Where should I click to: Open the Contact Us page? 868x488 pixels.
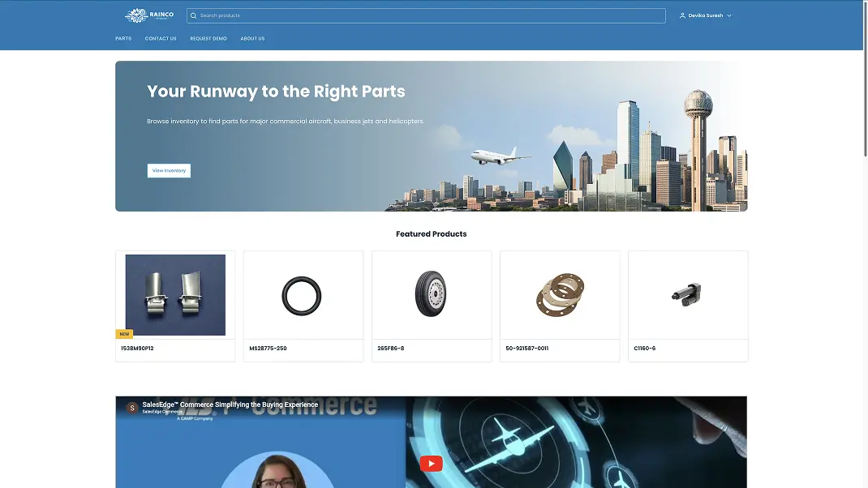point(161,39)
